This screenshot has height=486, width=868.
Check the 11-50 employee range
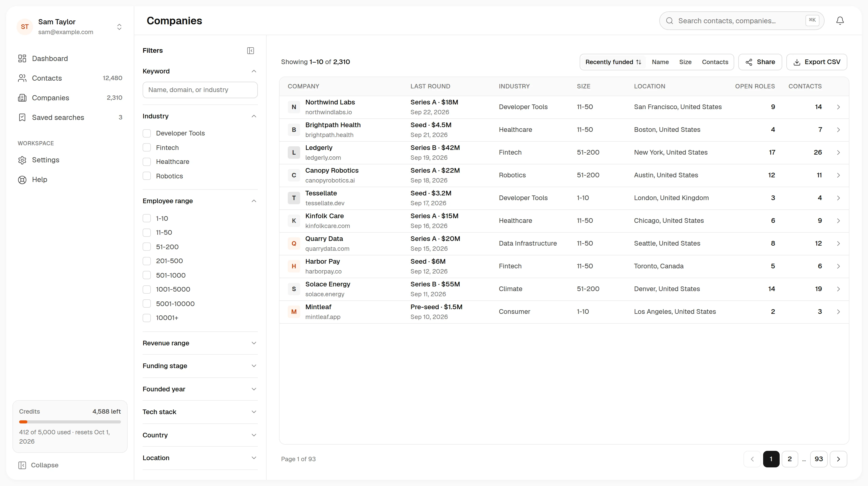(146, 233)
